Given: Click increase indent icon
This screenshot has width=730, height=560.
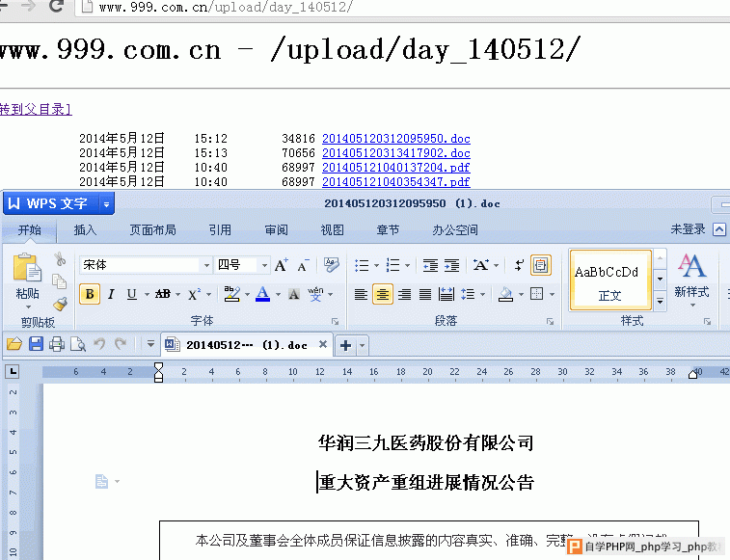Looking at the screenshot, I should pyautogui.click(x=451, y=265).
